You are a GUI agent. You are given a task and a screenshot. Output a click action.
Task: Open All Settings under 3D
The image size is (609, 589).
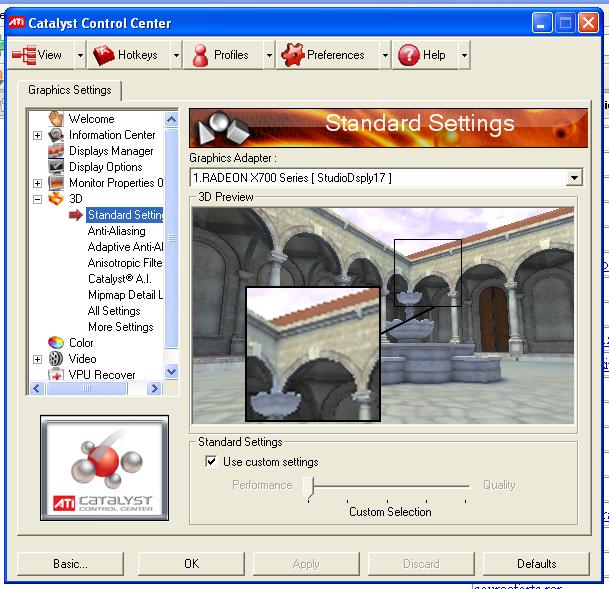pyautogui.click(x=114, y=311)
